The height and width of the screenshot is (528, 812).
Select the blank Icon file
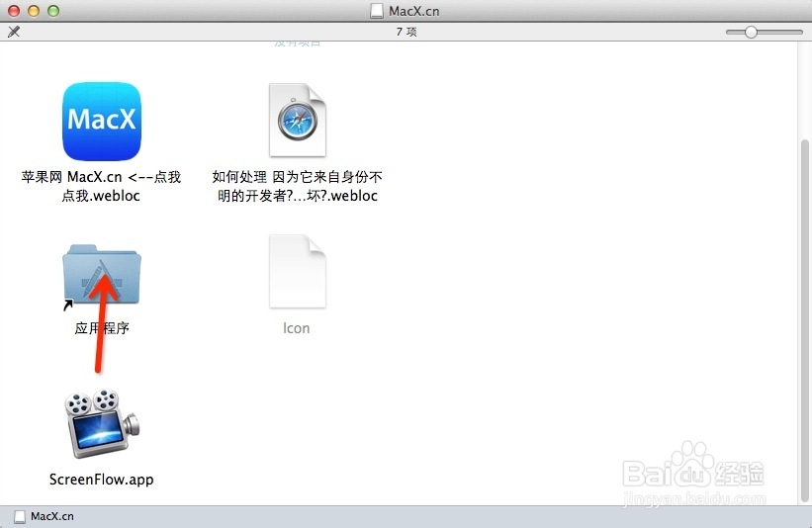point(298,271)
